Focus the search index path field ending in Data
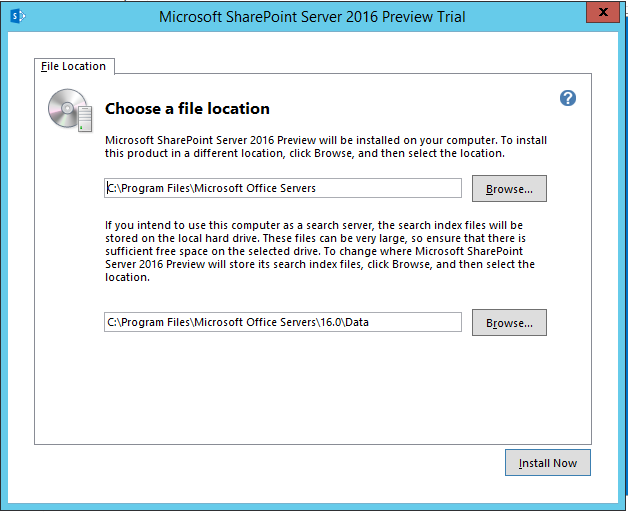The width and height of the screenshot is (628, 512). click(283, 322)
